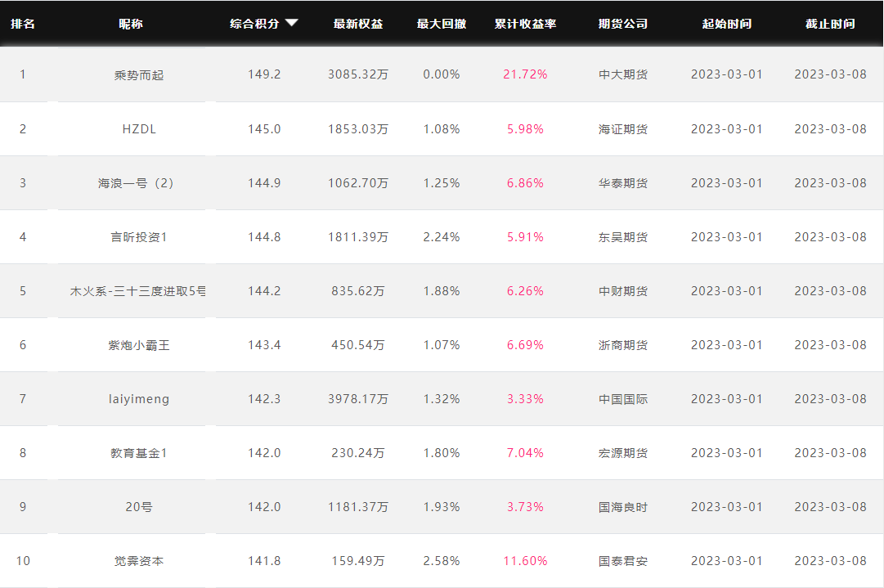The height and width of the screenshot is (588, 884).
Task: Sort by the 综合积分 descending arrow
Action: (x=291, y=23)
